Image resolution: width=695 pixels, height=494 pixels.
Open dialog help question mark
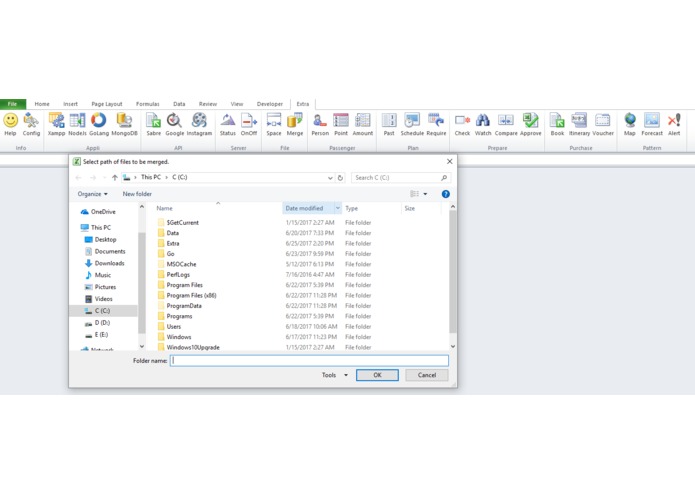click(445, 194)
